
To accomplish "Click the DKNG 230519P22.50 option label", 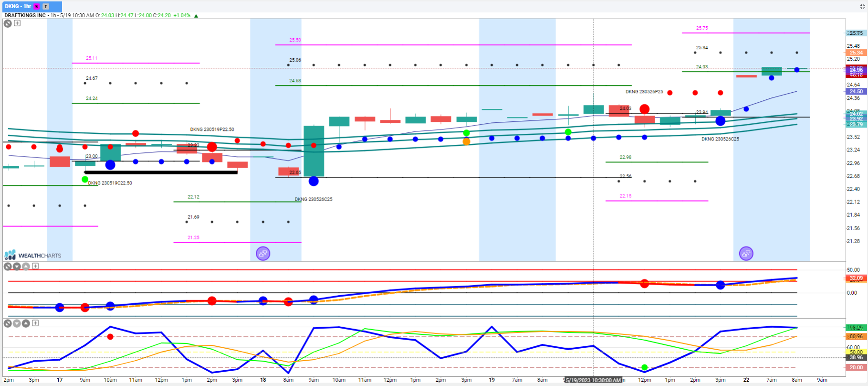I will coord(212,129).
